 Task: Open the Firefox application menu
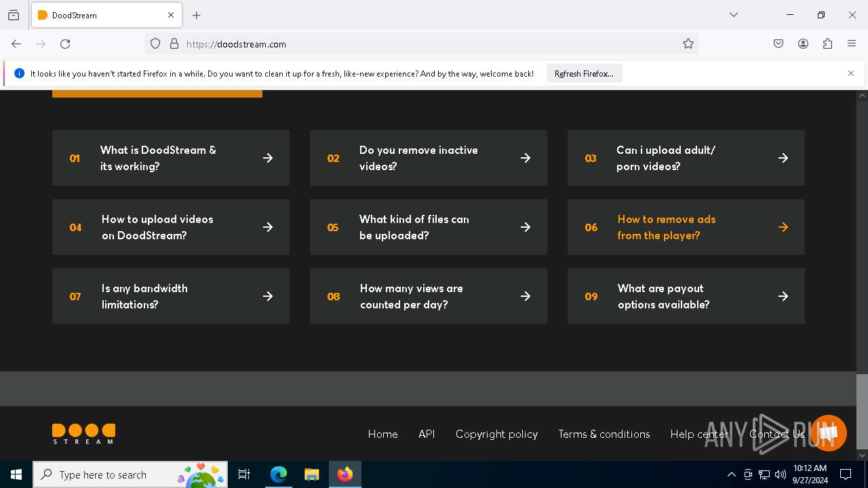tap(852, 44)
